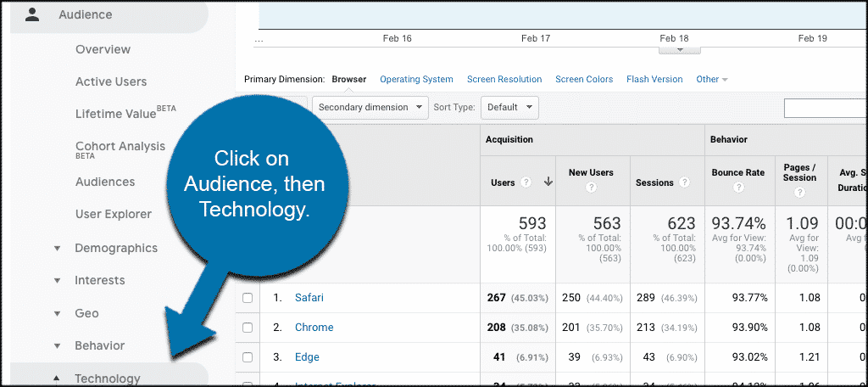This screenshot has height=387, width=868.
Task: Sort table by the Sessions header
Action: click(x=654, y=182)
